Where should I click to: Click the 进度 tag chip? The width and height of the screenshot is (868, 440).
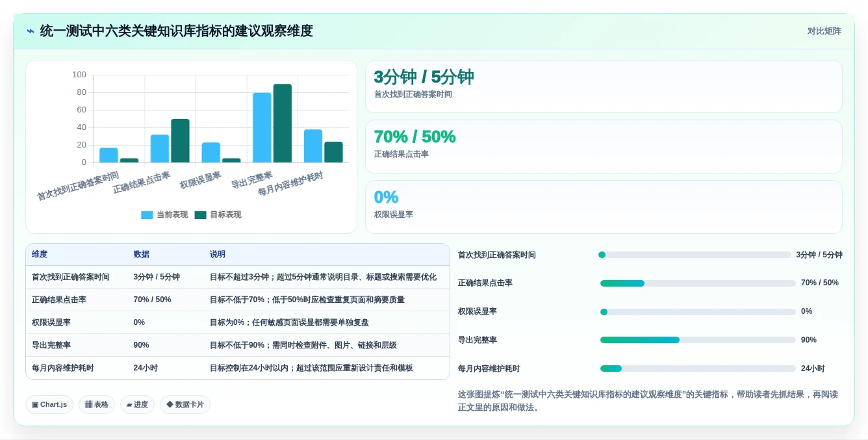pyautogui.click(x=137, y=405)
